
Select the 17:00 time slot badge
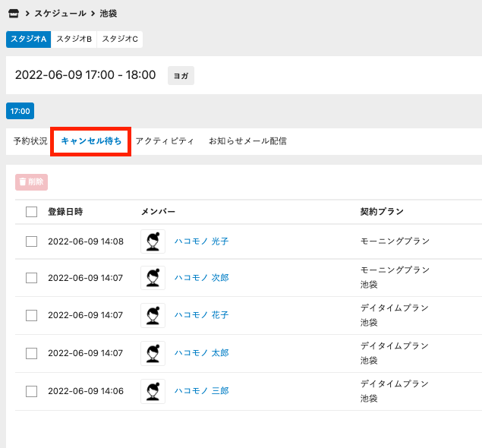click(20, 112)
